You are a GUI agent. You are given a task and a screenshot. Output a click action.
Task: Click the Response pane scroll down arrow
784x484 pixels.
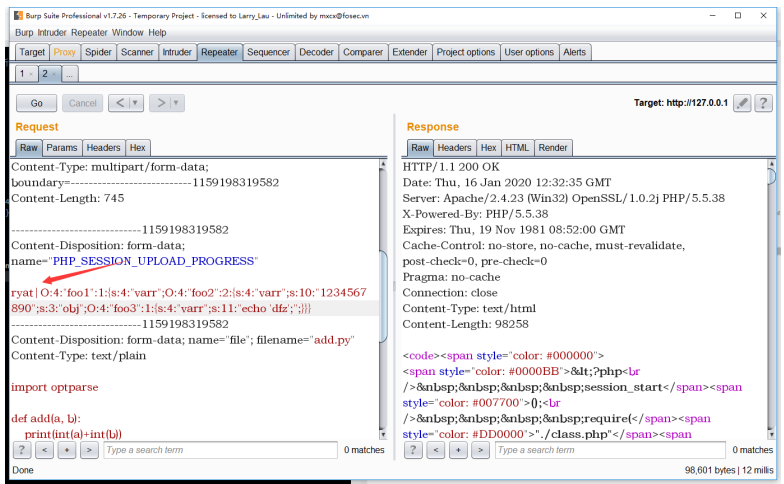(772, 434)
